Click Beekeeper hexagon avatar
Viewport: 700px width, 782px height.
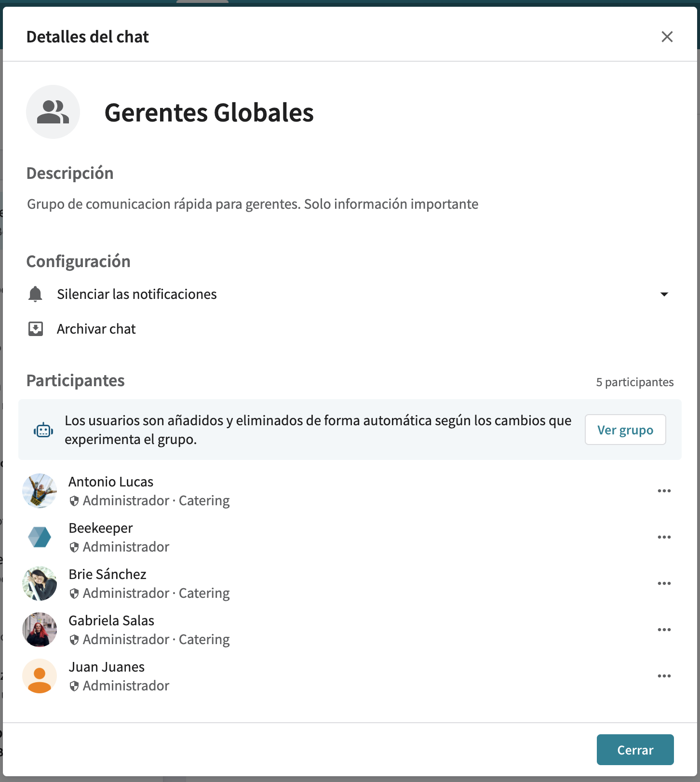40,537
